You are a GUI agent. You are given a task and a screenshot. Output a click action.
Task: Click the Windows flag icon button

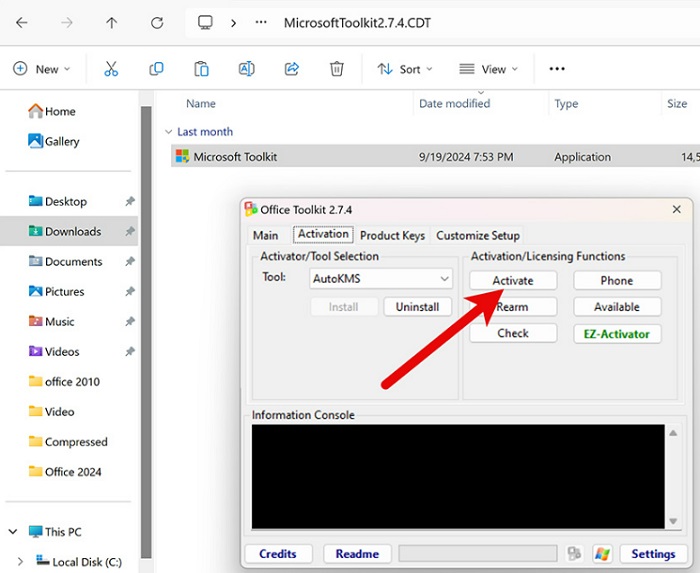tap(602, 554)
